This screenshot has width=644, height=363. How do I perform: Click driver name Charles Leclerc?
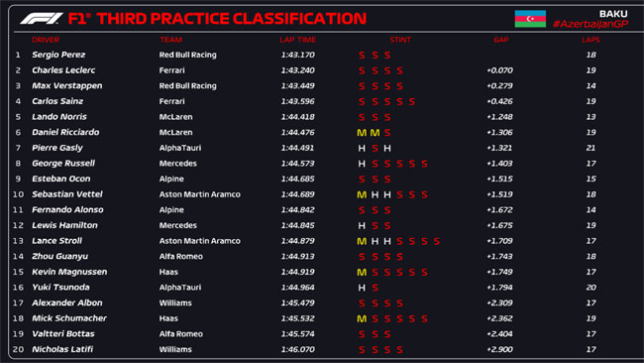63,70
